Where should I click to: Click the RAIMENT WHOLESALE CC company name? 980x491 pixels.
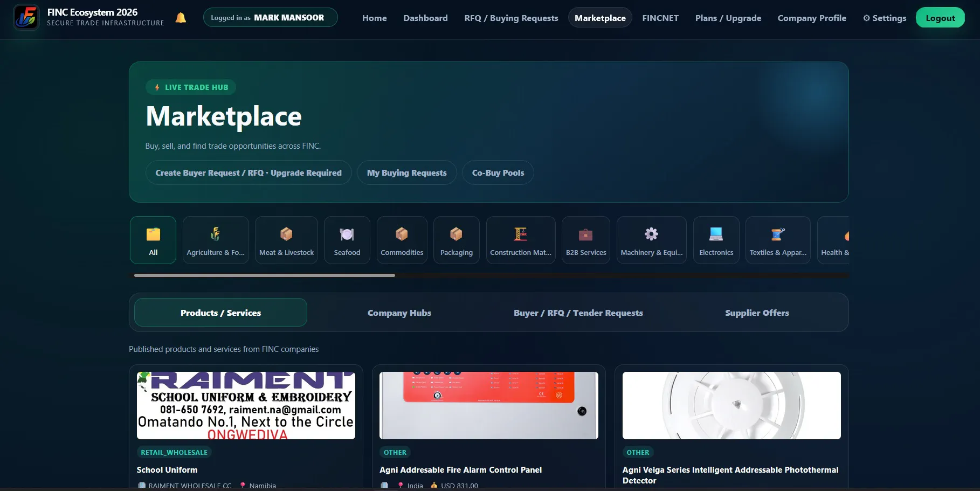pos(190,486)
